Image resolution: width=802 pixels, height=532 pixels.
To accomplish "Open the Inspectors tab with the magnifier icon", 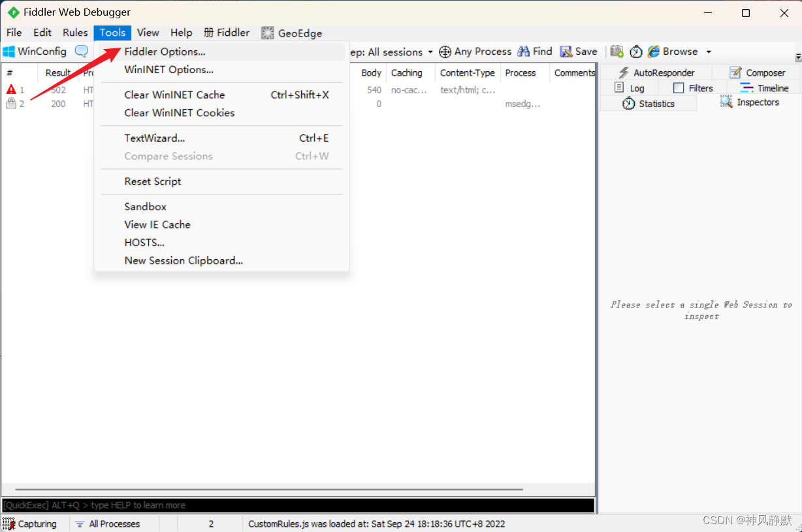I will pyautogui.click(x=750, y=102).
